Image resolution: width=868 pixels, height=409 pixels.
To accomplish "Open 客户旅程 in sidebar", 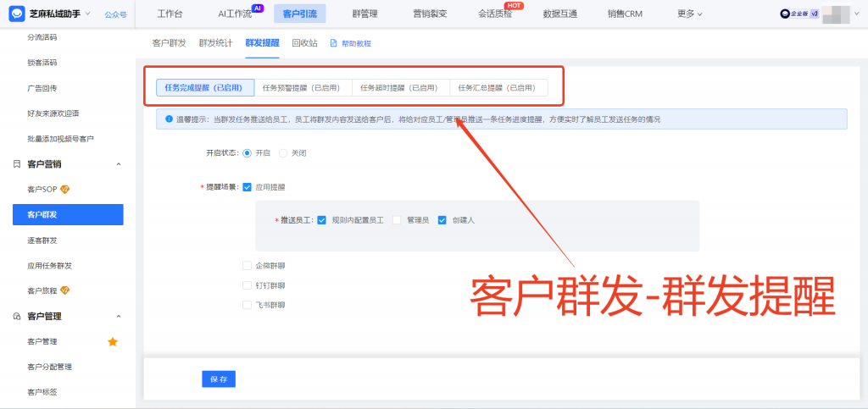I will click(x=42, y=290).
